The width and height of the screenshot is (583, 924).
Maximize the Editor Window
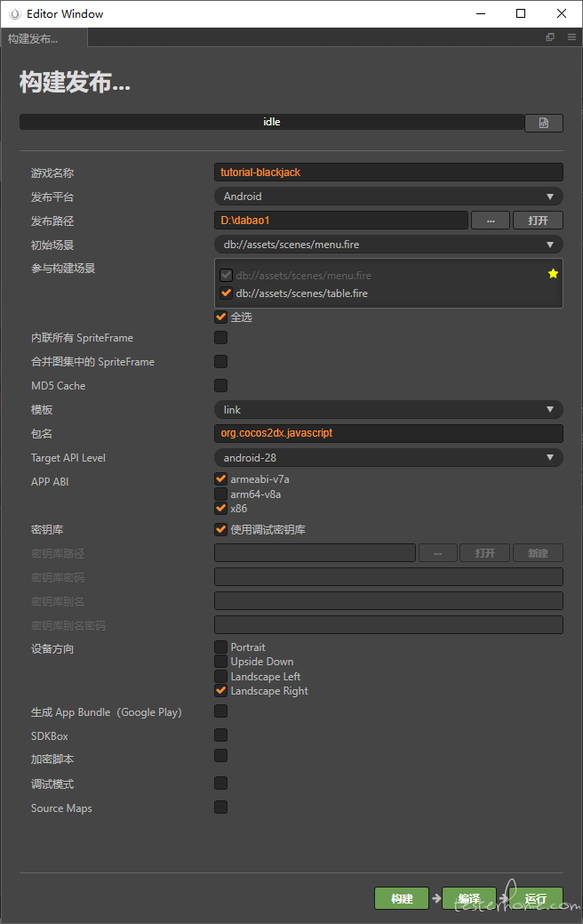[x=521, y=13]
